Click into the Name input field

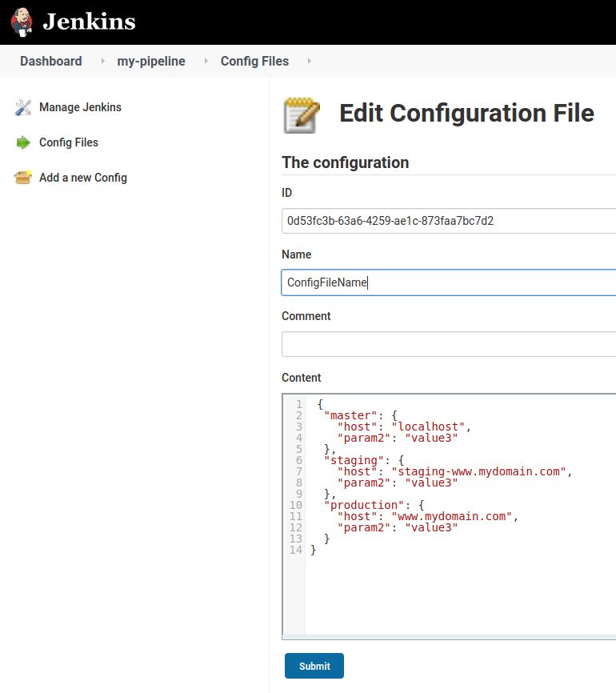(x=448, y=282)
